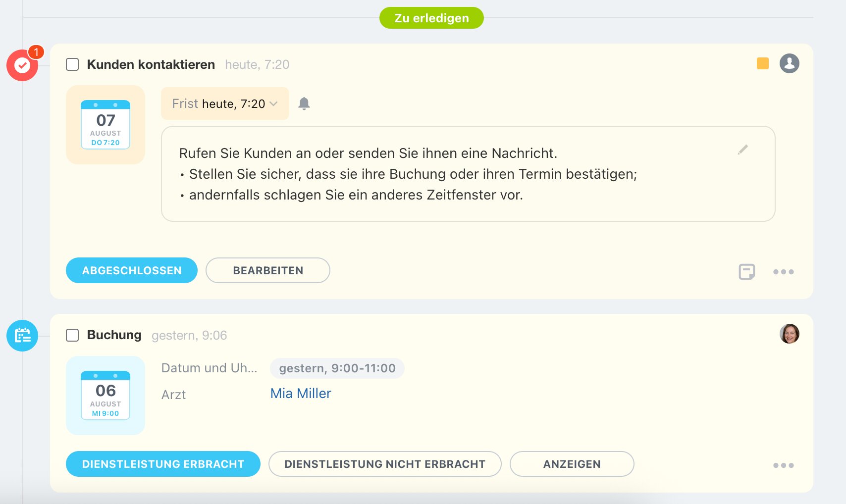Open more options for Kunden kontaktieren task

[783, 272]
